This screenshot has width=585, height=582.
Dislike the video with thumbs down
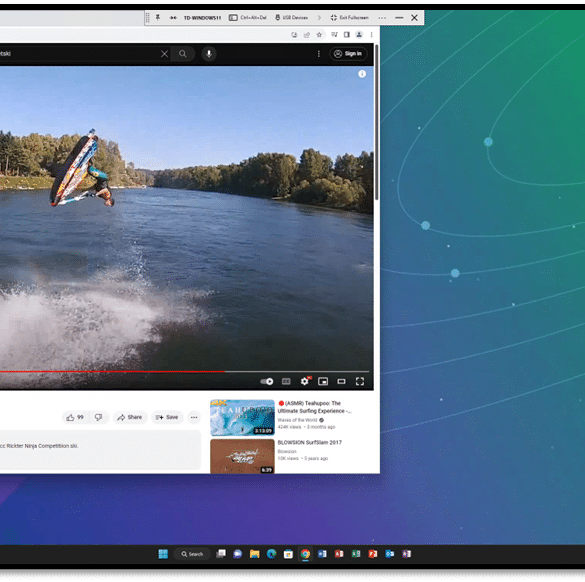98,417
